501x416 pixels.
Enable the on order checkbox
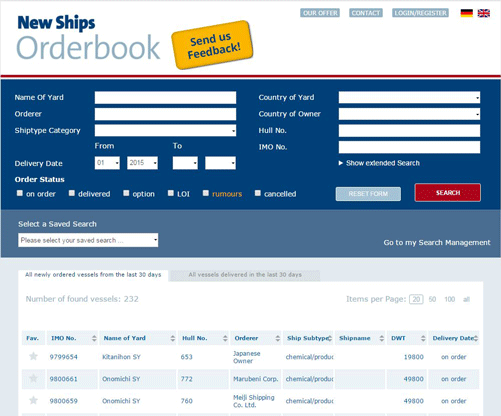pyautogui.click(x=20, y=193)
